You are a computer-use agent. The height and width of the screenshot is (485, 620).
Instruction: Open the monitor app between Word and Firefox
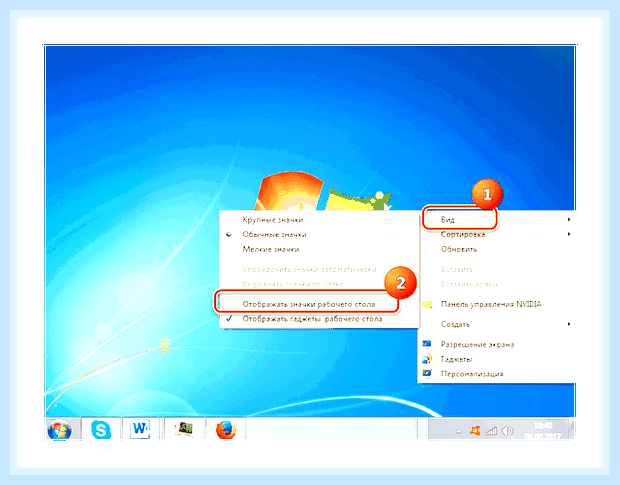click(x=184, y=429)
